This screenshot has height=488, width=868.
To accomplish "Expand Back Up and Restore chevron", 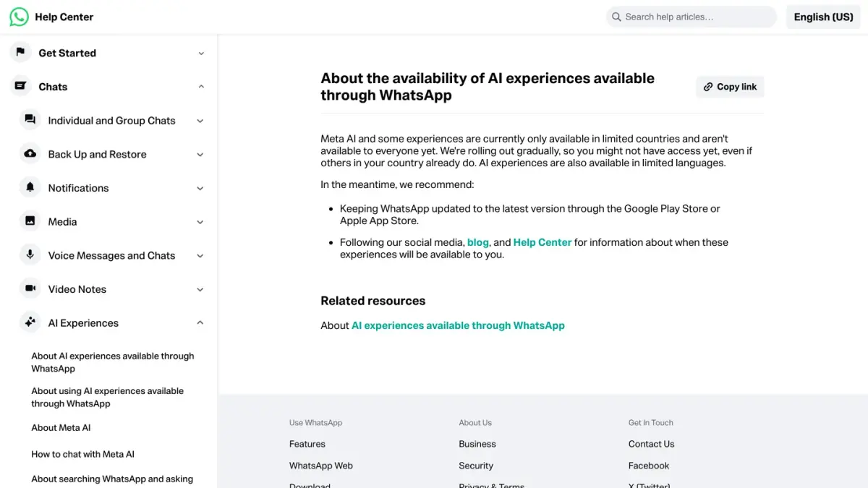I will tap(200, 154).
